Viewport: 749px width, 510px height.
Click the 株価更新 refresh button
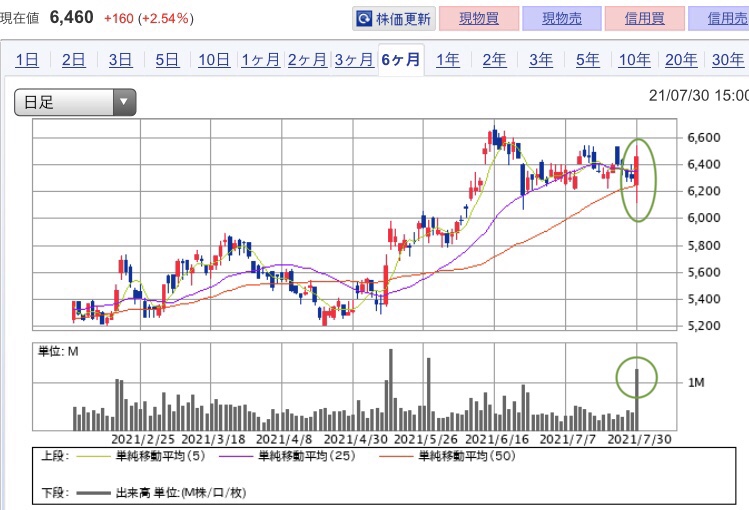click(394, 19)
